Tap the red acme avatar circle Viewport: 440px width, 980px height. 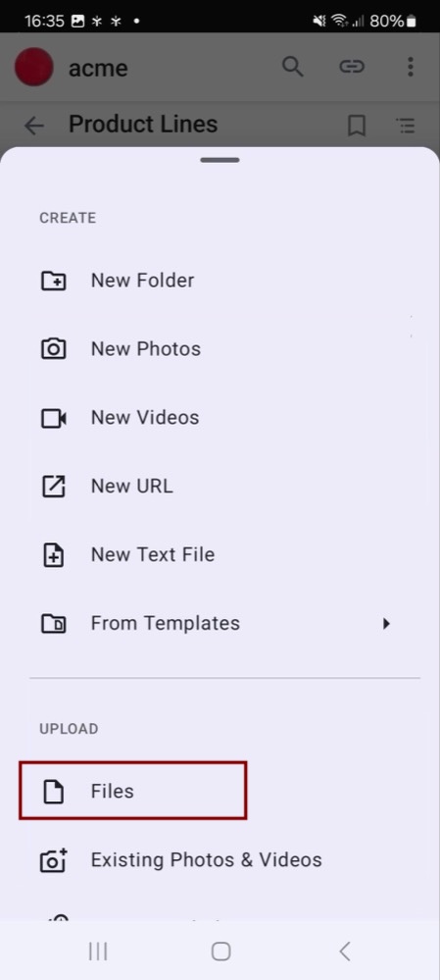[x=33, y=67]
